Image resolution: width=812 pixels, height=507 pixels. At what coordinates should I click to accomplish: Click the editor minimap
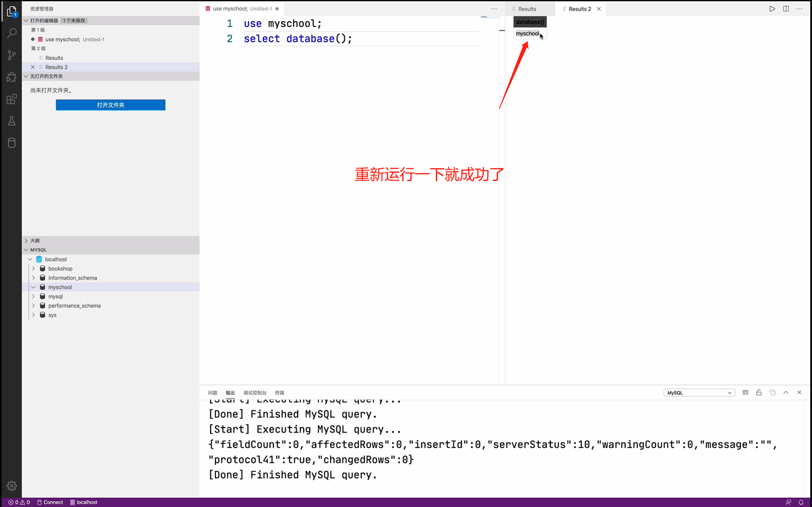tap(490, 17)
